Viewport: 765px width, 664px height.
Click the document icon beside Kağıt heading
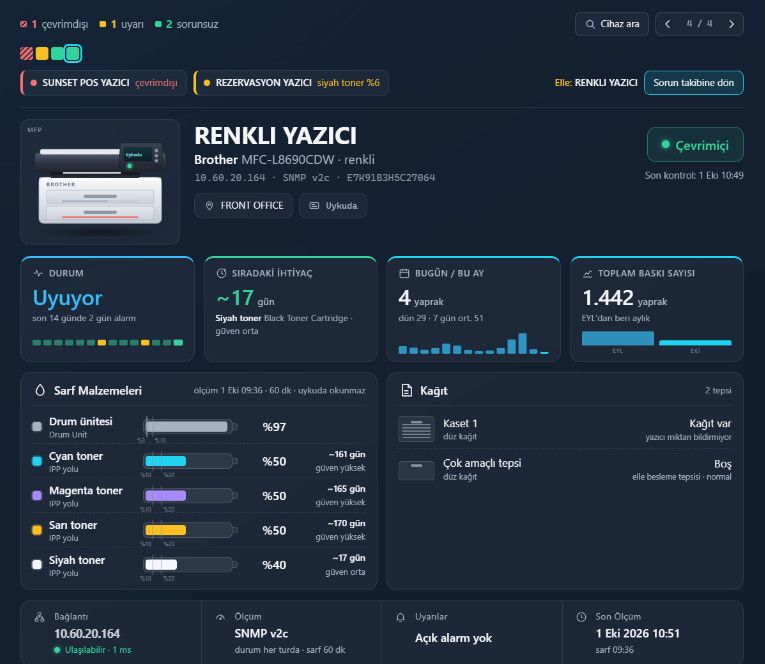[406, 390]
